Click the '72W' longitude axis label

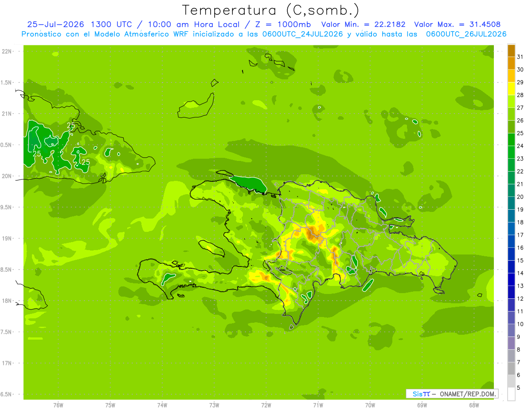click(266, 405)
